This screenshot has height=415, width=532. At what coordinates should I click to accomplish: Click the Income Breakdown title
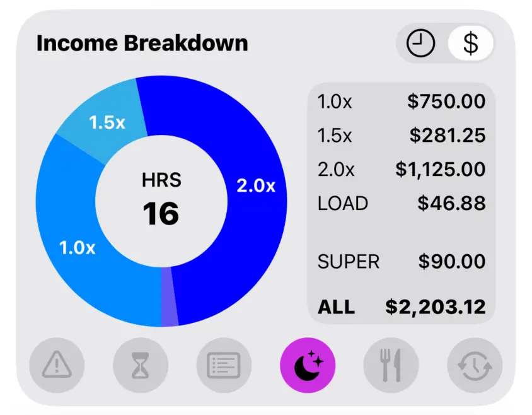point(142,43)
